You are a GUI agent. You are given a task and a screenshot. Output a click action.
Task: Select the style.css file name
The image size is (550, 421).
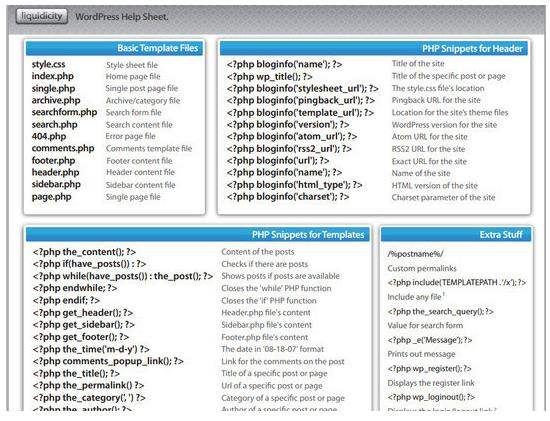[48, 64]
